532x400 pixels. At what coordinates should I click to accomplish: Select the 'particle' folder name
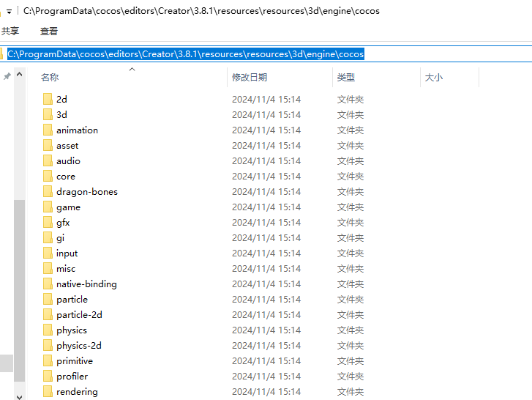click(x=72, y=300)
